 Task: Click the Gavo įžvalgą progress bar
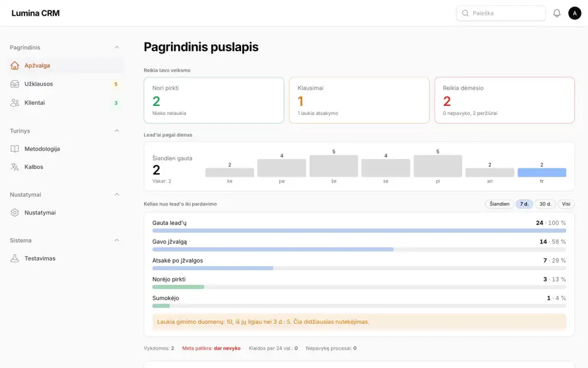coord(359,249)
